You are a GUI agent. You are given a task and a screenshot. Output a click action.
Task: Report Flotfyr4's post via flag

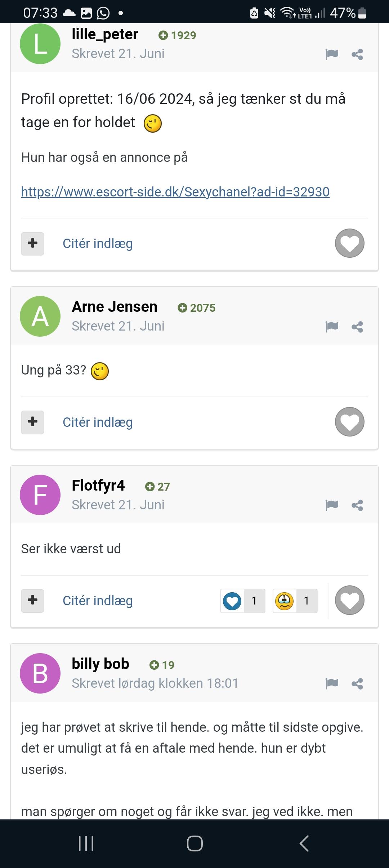(332, 505)
